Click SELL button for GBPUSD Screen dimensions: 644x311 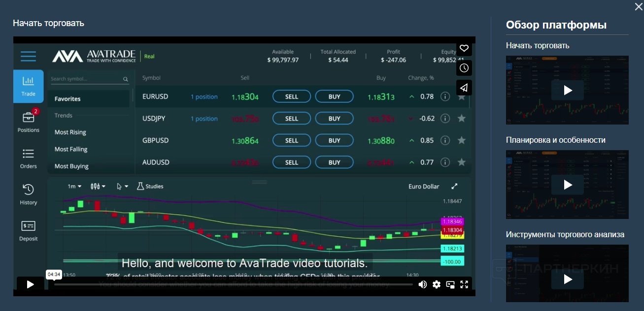point(292,140)
